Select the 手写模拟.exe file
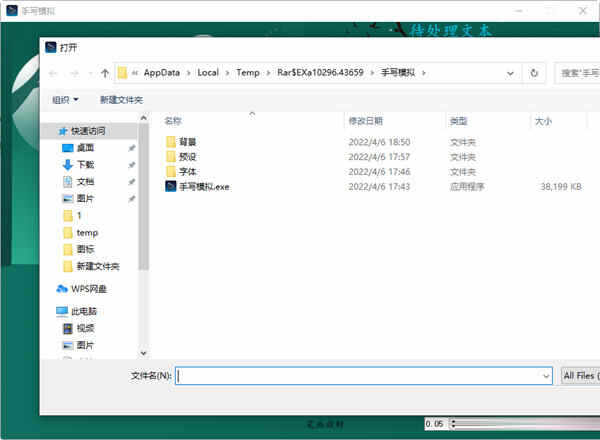This screenshot has height=440, width=600. coord(197,187)
